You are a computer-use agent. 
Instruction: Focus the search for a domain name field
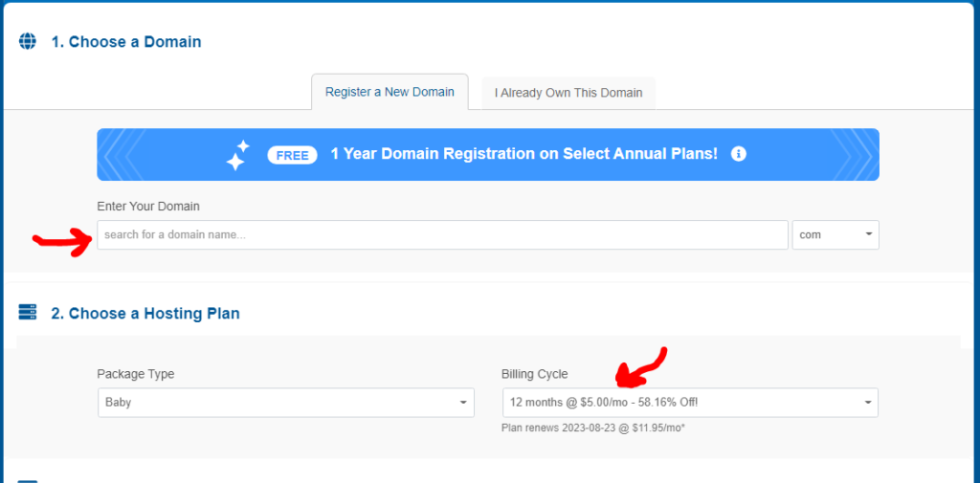tap(442, 235)
